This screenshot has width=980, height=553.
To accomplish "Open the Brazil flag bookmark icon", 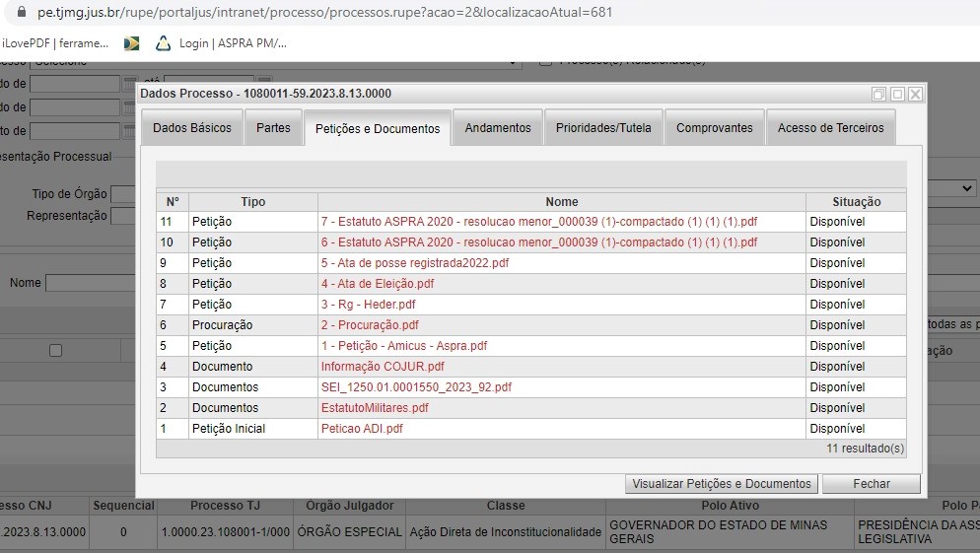I will pyautogui.click(x=131, y=43).
